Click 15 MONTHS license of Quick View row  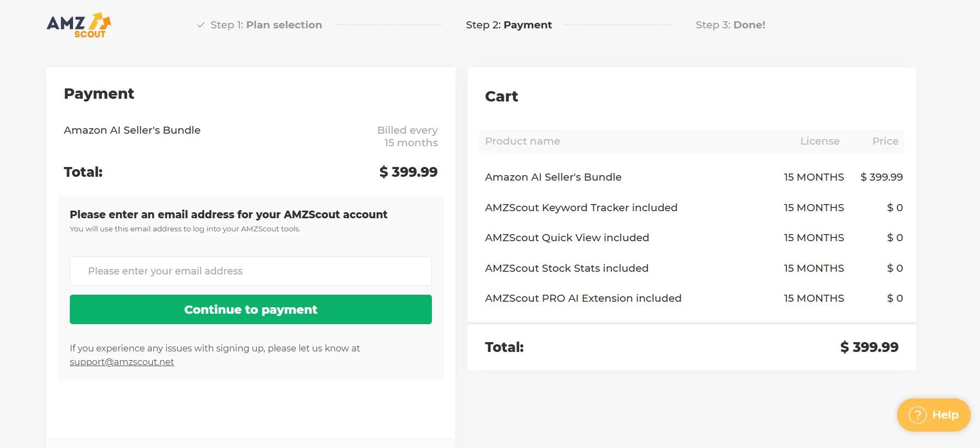pos(814,238)
